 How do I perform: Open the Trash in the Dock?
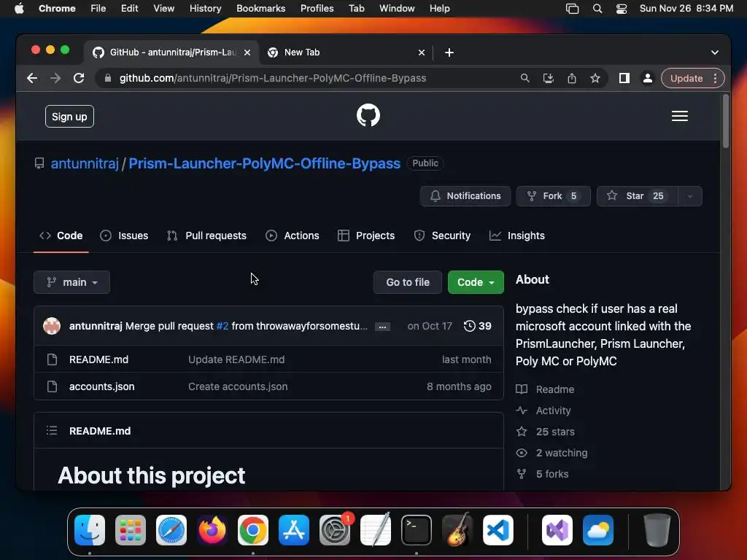657,530
